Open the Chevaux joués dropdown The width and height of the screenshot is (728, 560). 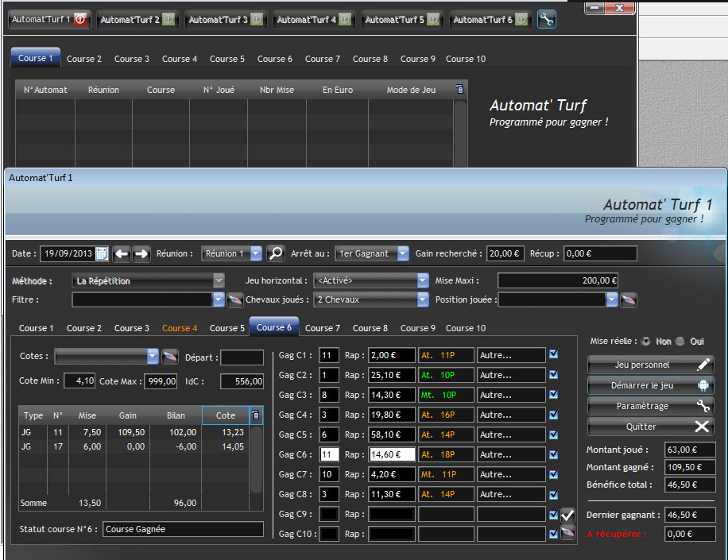point(423,300)
